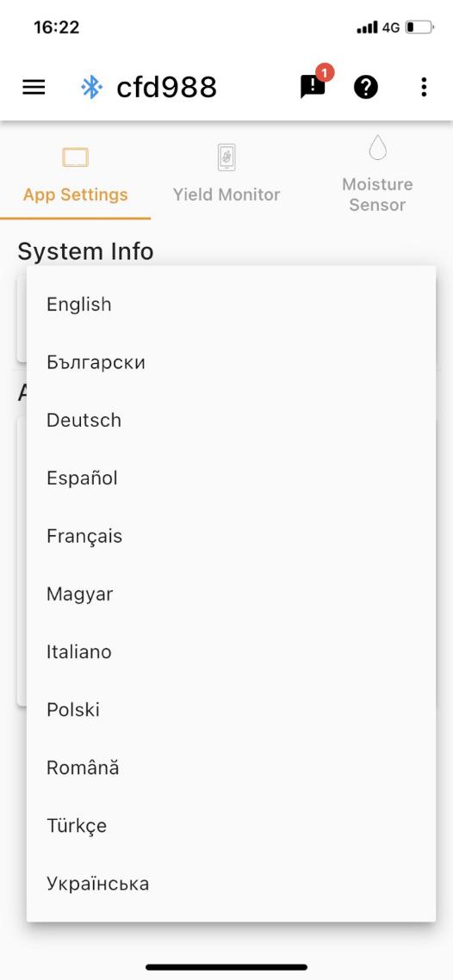Select Български language option

pyautogui.click(x=231, y=362)
